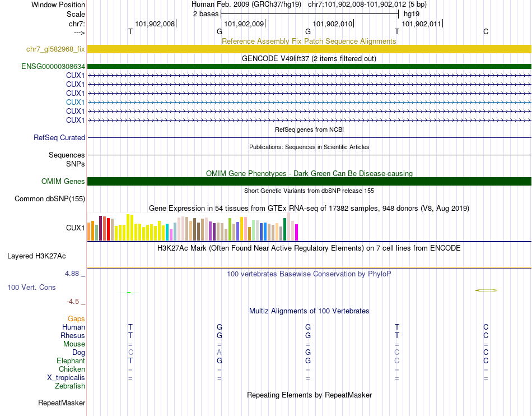The height and width of the screenshot is (416, 532).
Task: Click the chr7: ruler label
Action: pos(77,24)
